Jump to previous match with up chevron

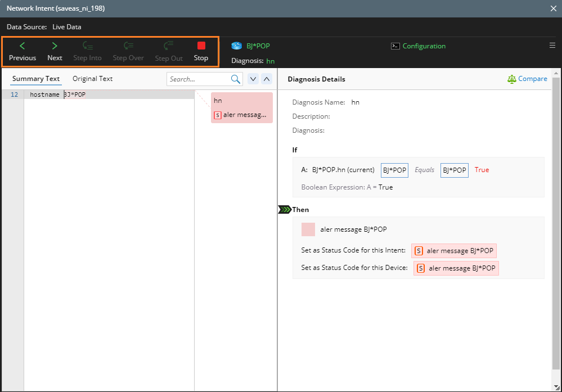pyautogui.click(x=266, y=79)
